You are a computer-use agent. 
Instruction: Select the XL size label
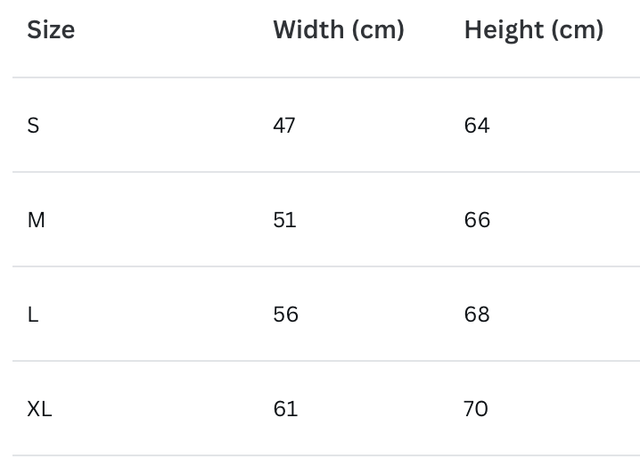[x=40, y=409]
